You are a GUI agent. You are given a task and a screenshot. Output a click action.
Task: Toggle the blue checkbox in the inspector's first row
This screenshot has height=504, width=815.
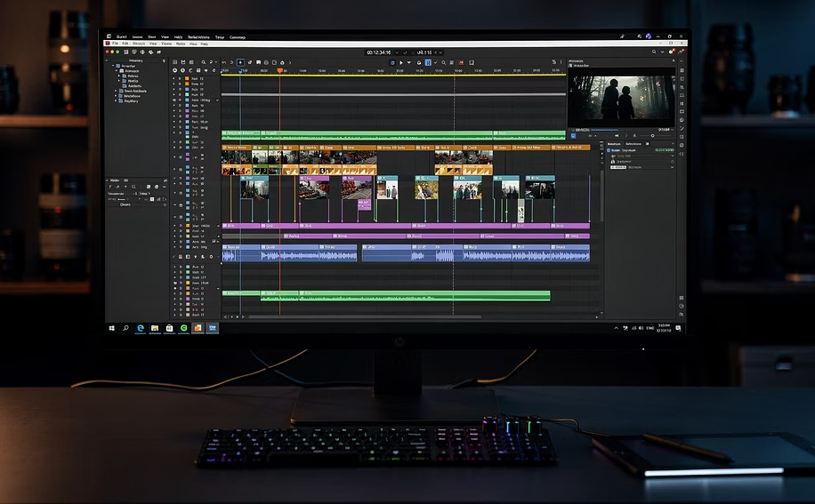point(609,150)
